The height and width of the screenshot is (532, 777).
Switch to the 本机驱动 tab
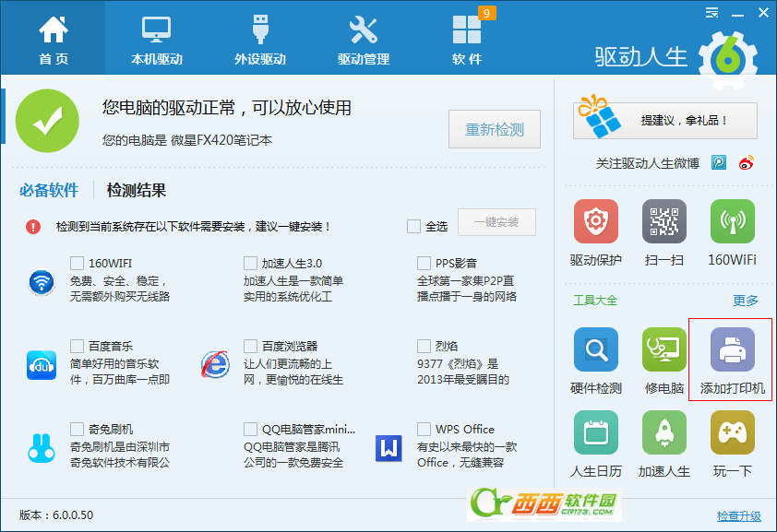point(157,40)
